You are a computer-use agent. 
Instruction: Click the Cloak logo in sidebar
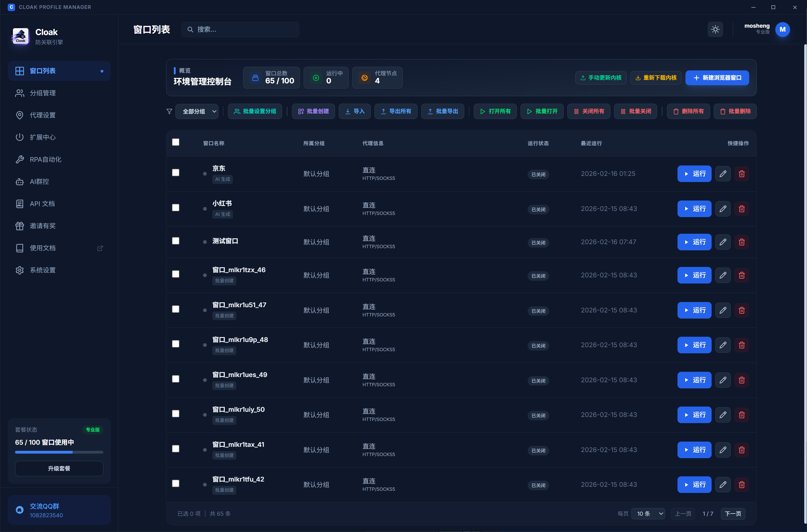pyautogui.click(x=21, y=36)
